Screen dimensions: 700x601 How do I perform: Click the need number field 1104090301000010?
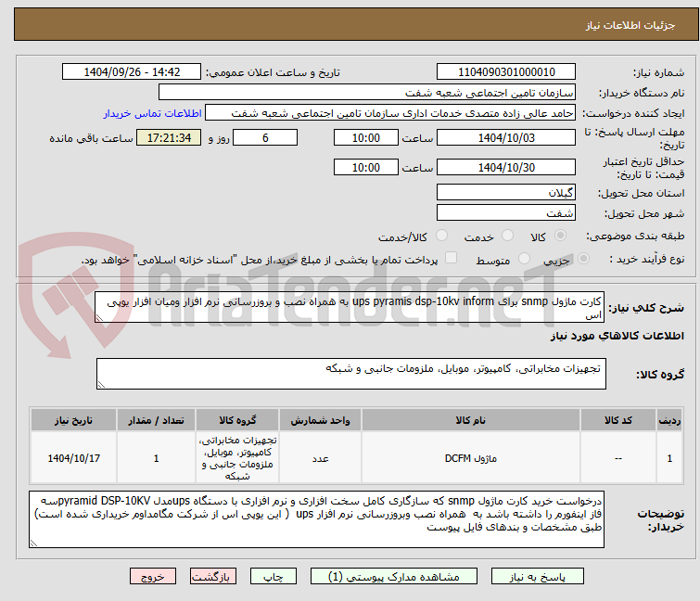pyautogui.click(x=506, y=72)
